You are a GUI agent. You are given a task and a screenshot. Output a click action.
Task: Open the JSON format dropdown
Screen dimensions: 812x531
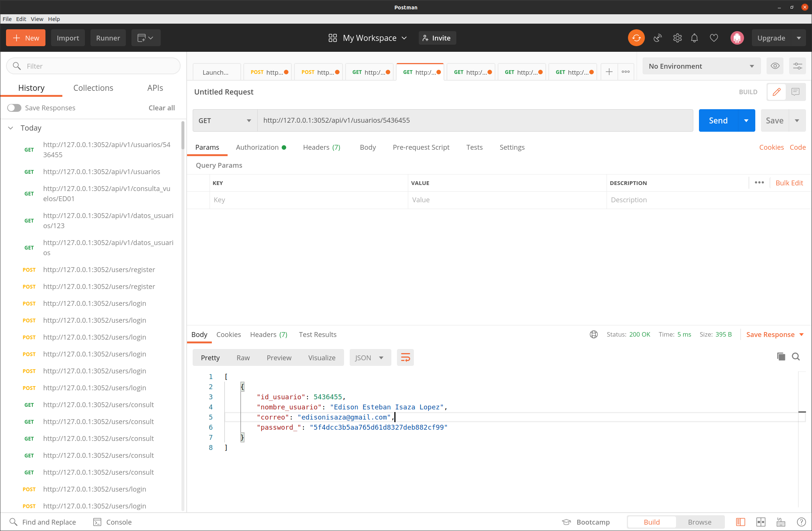370,358
